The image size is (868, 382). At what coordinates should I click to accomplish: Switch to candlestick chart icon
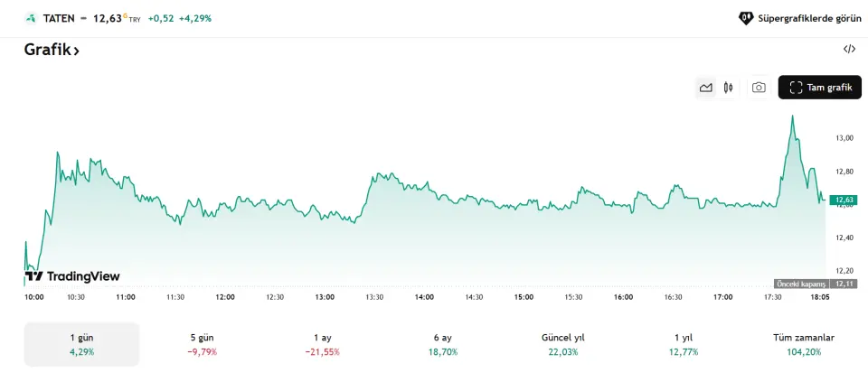[x=727, y=88]
